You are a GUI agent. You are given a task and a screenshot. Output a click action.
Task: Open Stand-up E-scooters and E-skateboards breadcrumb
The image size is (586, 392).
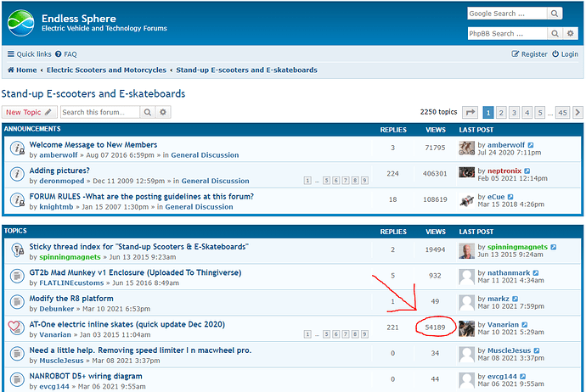[246, 70]
